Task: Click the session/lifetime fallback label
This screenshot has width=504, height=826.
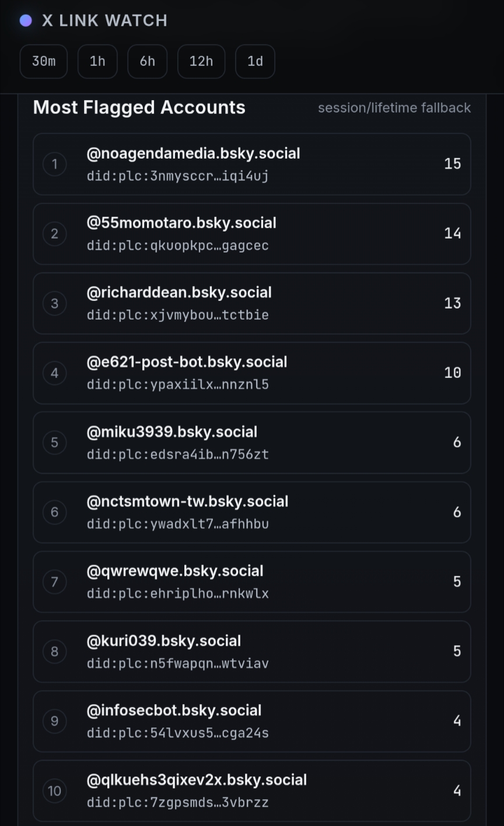Action: (394, 108)
